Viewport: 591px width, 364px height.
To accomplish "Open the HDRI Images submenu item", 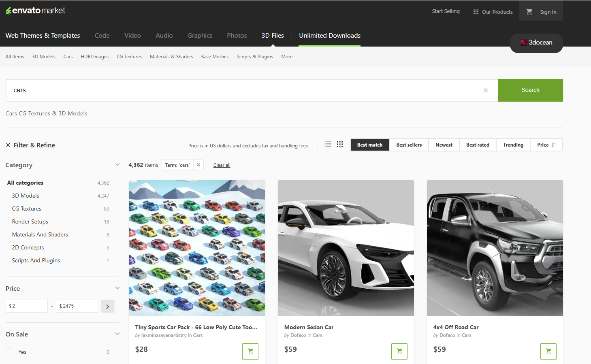I will (x=94, y=57).
